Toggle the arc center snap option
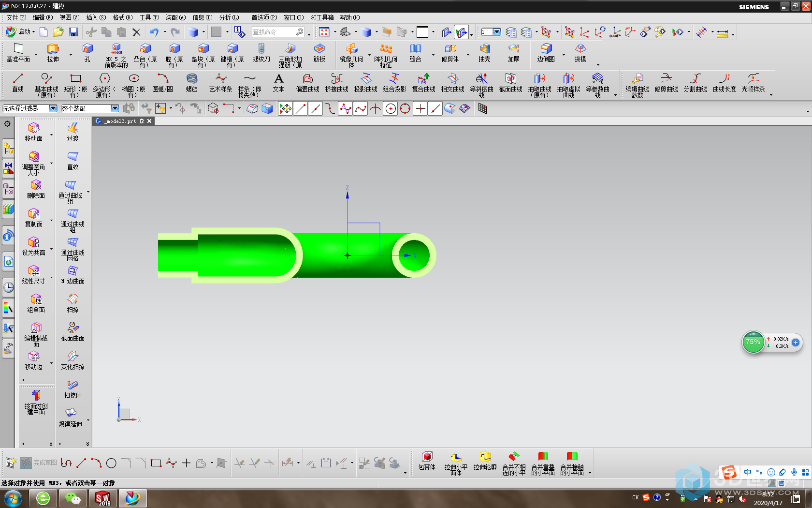The width and height of the screenshot is (812, 508). (391, 109)
